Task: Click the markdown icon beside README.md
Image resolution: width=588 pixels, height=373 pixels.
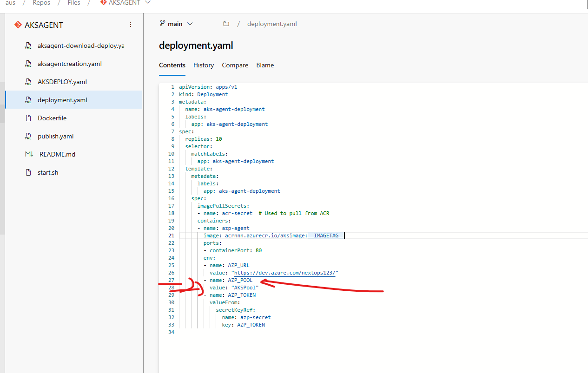Action: pyautogui.click(x=29, y=154)
